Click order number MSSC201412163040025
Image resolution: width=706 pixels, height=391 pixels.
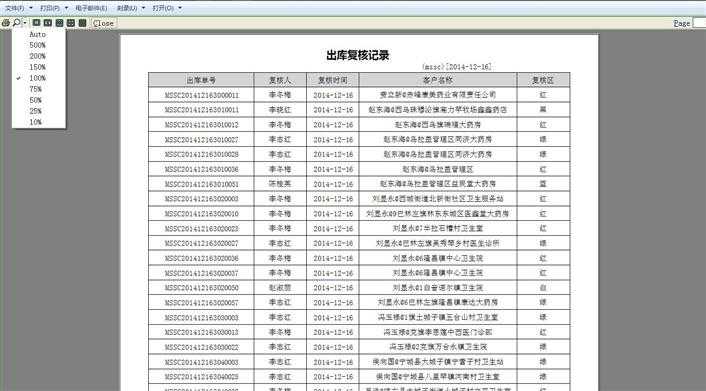point(202,377)
